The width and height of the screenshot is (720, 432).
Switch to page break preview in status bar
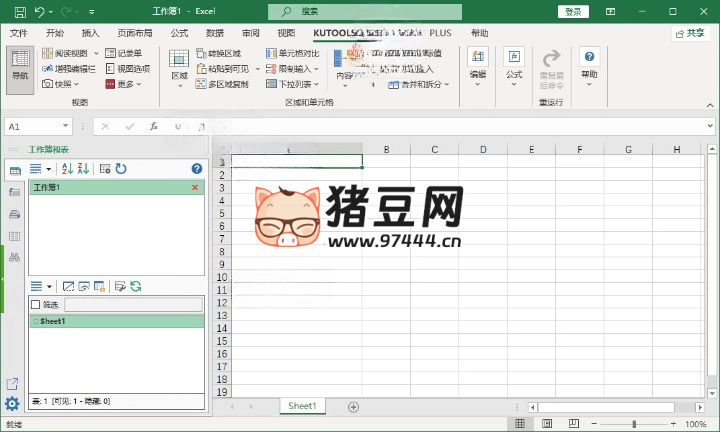point(574,423)
